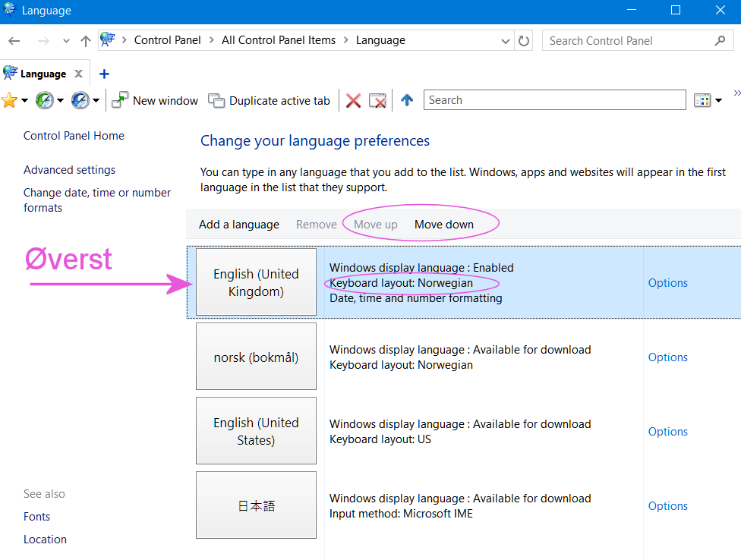Click Add a language
741x560 pixels.
coord(239,225)
